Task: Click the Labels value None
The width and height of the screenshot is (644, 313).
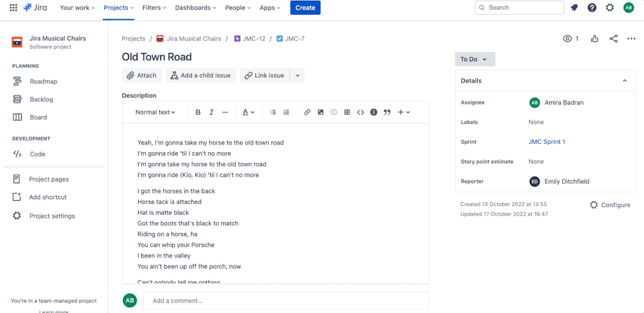Action: coord(536,122)
